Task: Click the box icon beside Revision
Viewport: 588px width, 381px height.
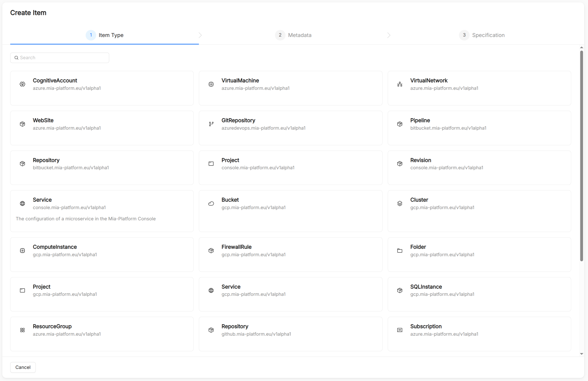Action: (x=400, y=164)
